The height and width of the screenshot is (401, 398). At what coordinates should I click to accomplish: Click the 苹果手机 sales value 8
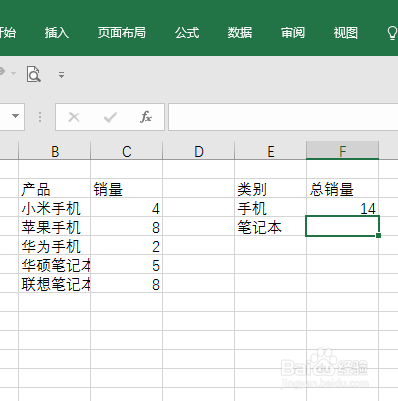coord(127,227)
